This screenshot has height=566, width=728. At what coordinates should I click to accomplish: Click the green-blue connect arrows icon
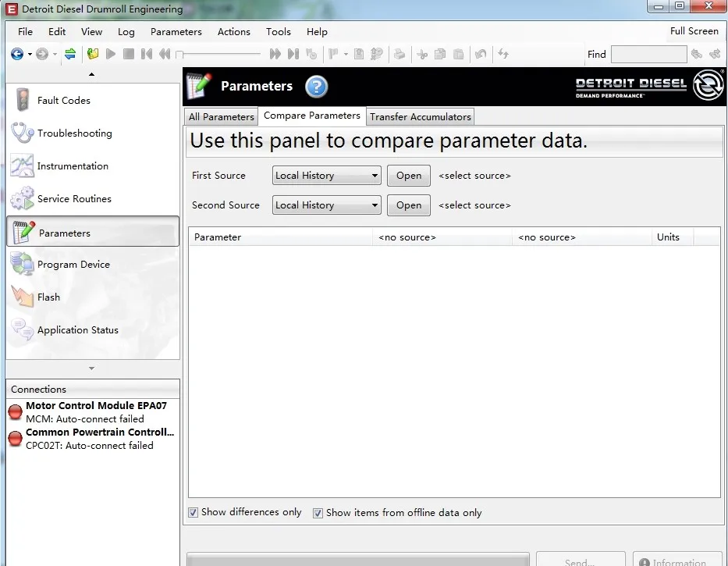click(70, 54)
